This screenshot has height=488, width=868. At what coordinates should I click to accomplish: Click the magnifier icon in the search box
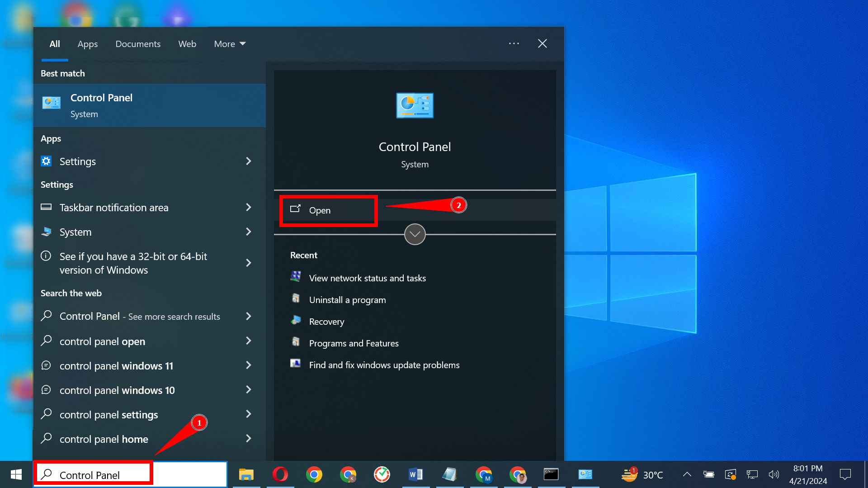tap(46, 474)
